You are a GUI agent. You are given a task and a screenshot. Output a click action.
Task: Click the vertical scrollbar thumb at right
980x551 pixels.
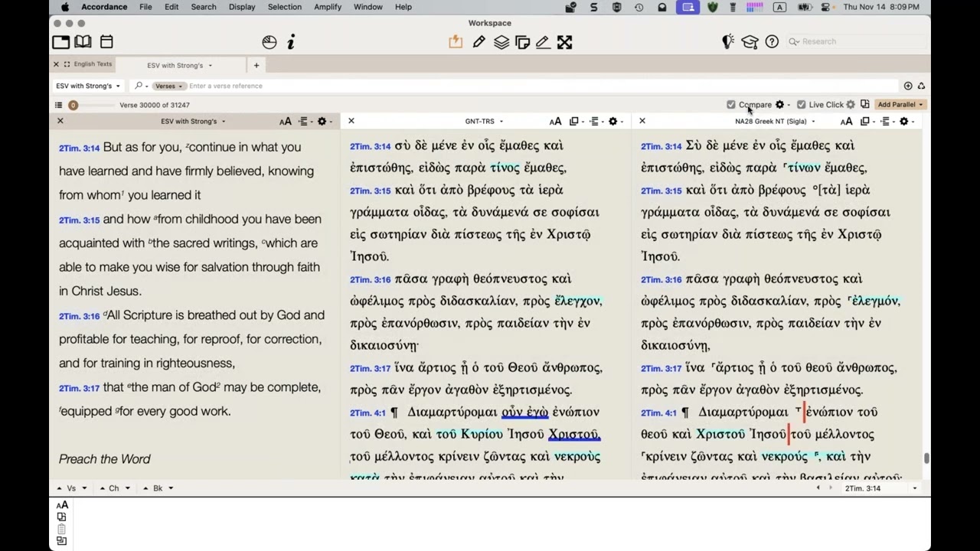[x=926, y=458]
